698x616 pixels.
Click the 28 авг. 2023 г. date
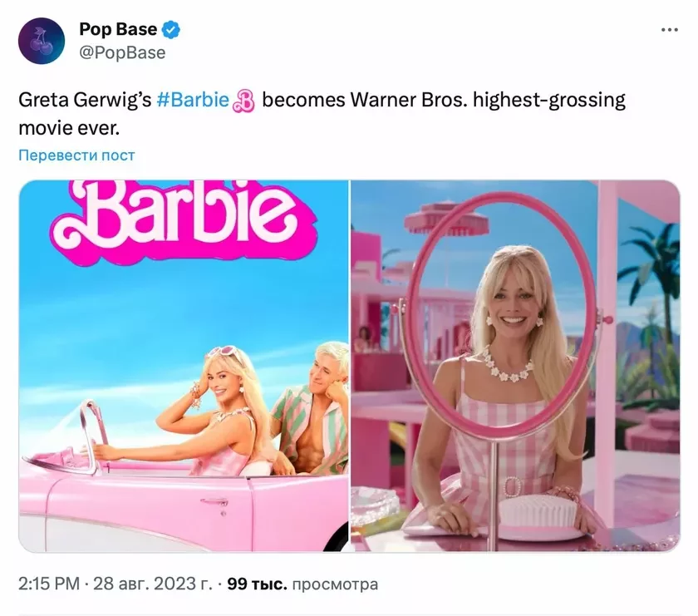click(x=152, y=584)
